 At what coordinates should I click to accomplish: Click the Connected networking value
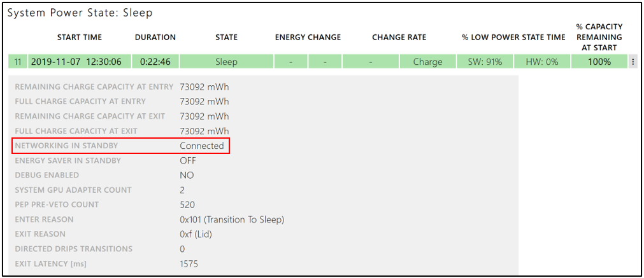(202, 146)
